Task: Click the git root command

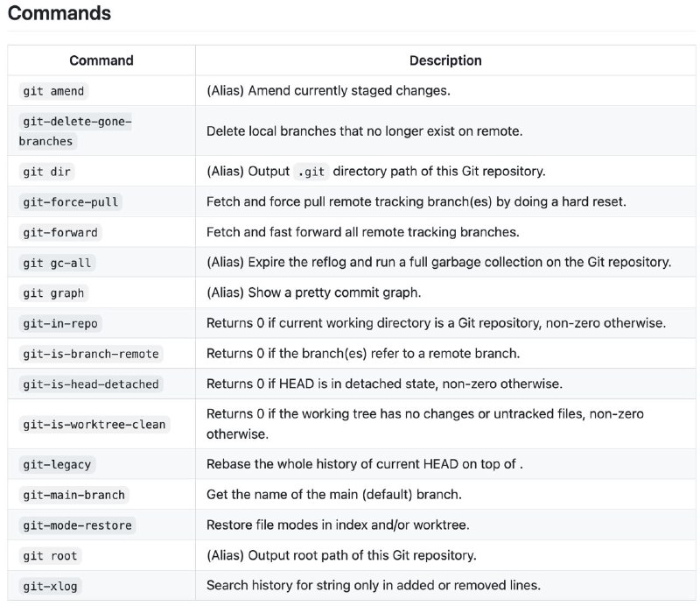Action: click(51, 556)
